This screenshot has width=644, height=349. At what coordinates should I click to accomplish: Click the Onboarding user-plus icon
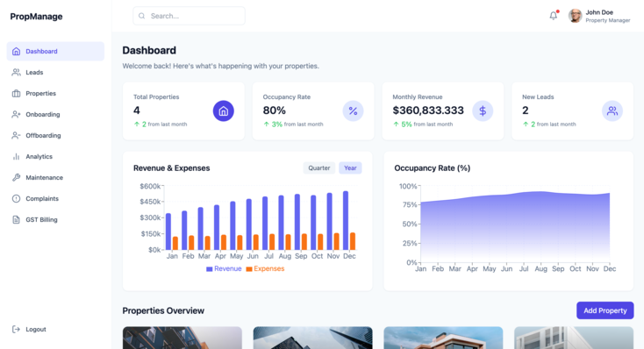(x=16, y=115)
